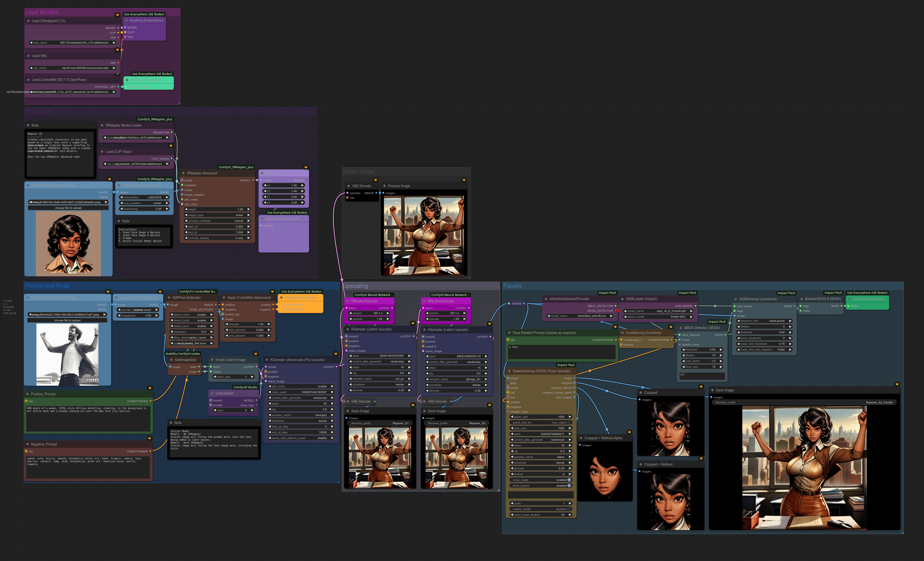Toggle guide_size_for crop_region switch
Screen dimensions: 924x561
tap(570, 422)
